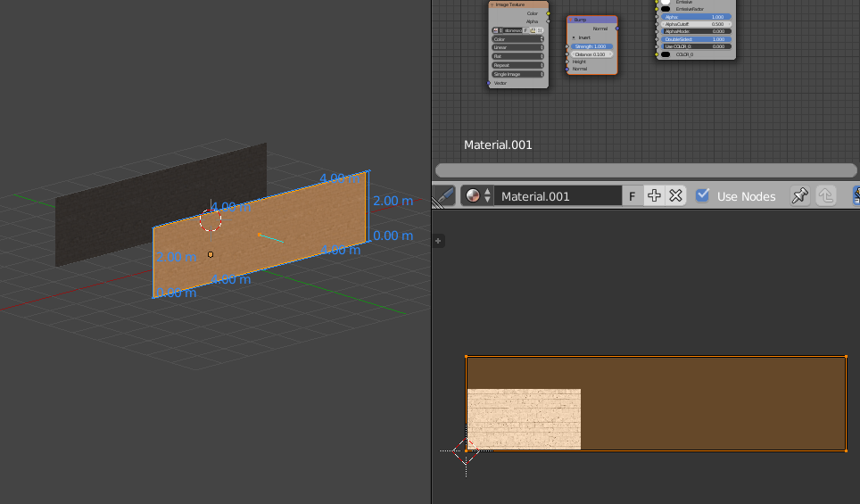This screenshot has height=504, width=860.
Task: Click the F fake user button for material
Action: click(632, 195)
